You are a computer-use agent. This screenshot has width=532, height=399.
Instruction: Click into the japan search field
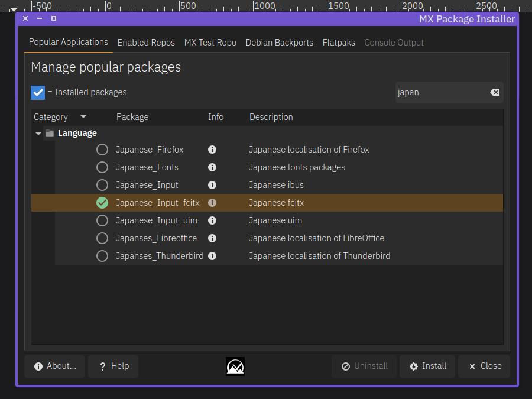(x=440, y=92)
